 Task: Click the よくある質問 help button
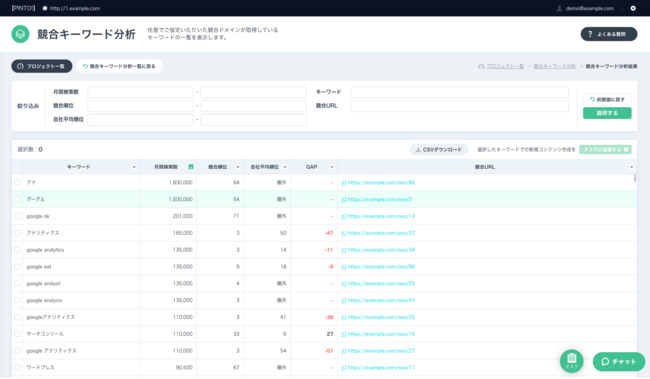pos(609,34)
